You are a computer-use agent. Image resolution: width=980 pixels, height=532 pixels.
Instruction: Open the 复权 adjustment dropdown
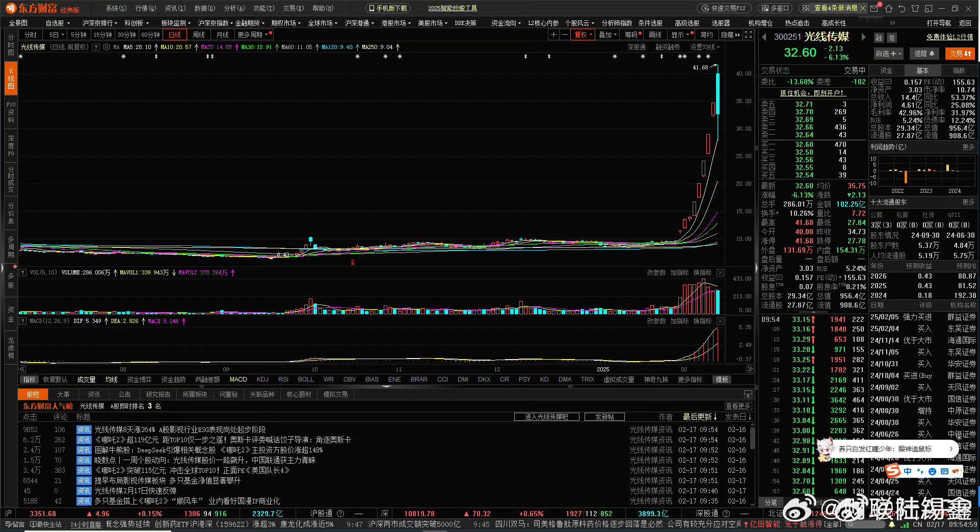click(584, 35)
